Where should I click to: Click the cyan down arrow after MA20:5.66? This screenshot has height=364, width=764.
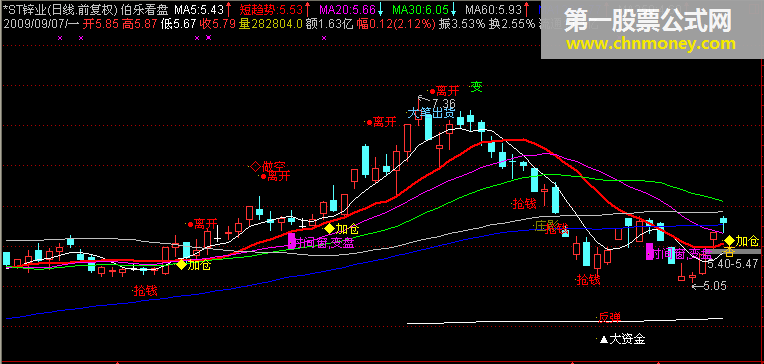point(381,10)
